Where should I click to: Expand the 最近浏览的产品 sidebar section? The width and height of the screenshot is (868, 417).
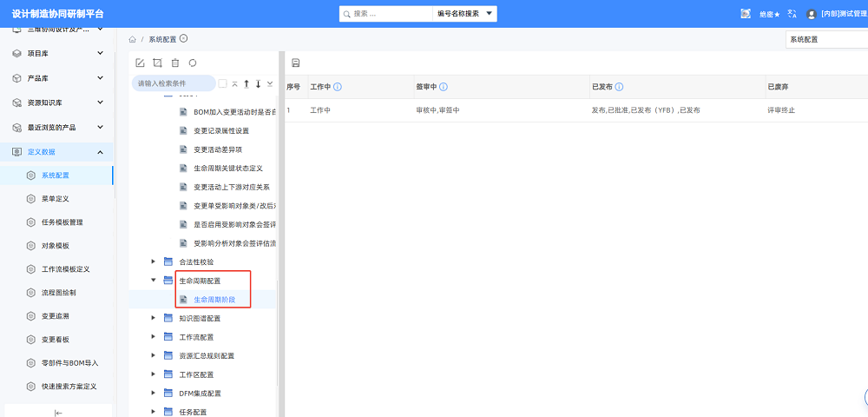pos(100,127)
